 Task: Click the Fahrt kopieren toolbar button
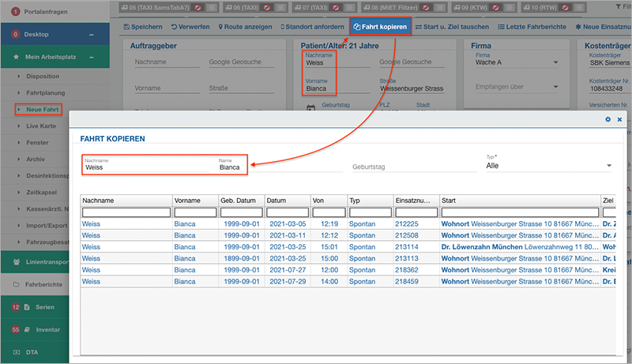tap(380, 26)
